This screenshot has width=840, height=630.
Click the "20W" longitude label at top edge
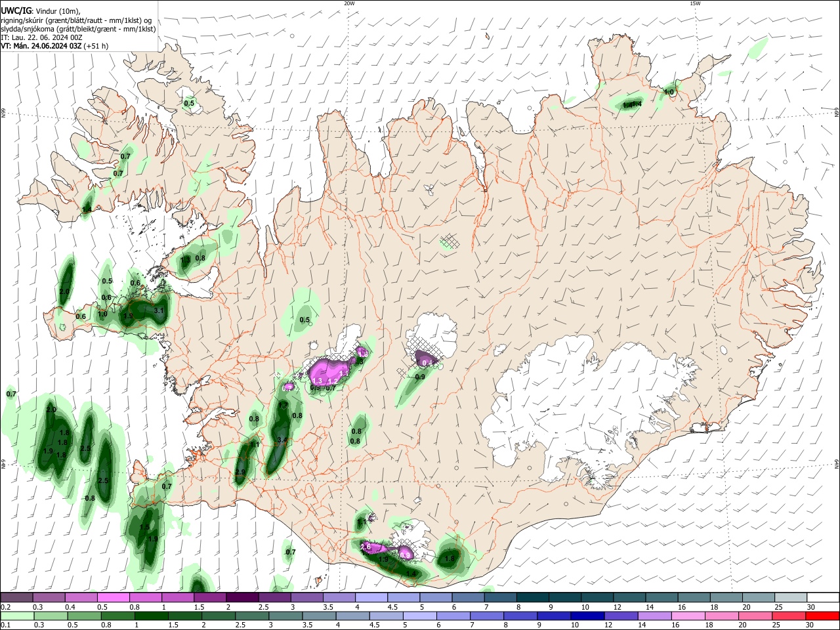point(349,3)
